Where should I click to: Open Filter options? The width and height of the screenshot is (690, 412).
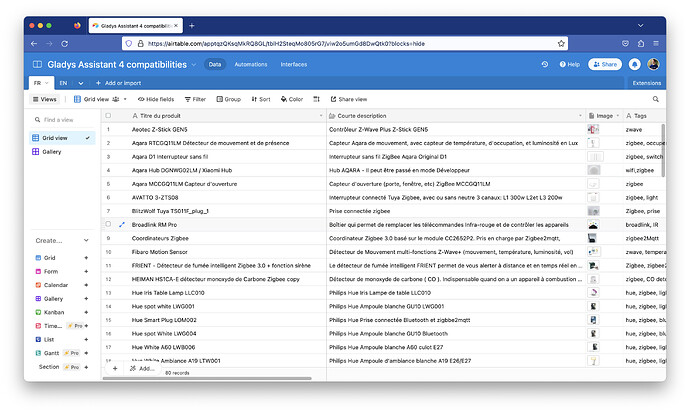(195, 99)
